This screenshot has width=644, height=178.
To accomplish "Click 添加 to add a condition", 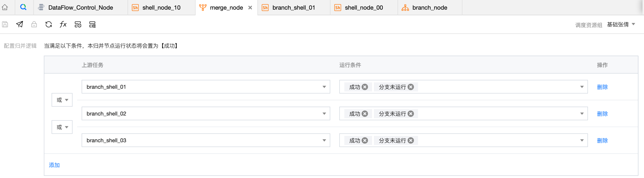I will pos(54,165).
